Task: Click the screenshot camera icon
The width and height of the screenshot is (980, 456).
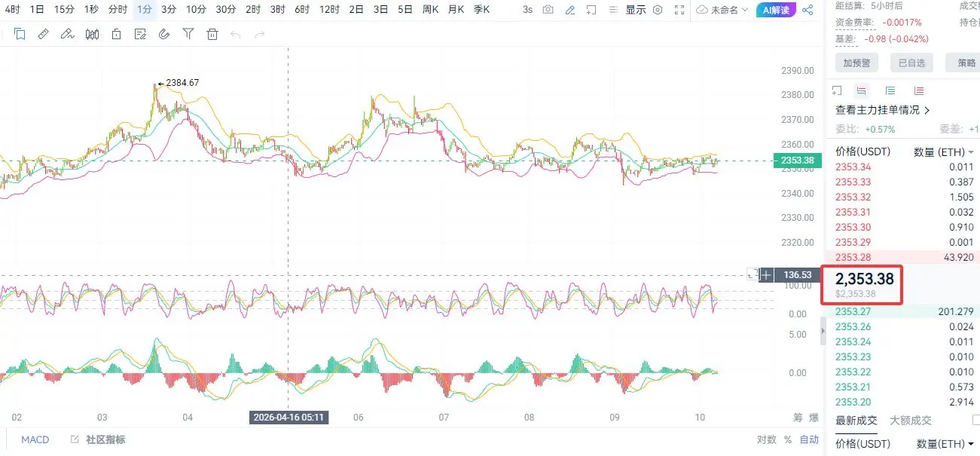Action: point(548,10)
